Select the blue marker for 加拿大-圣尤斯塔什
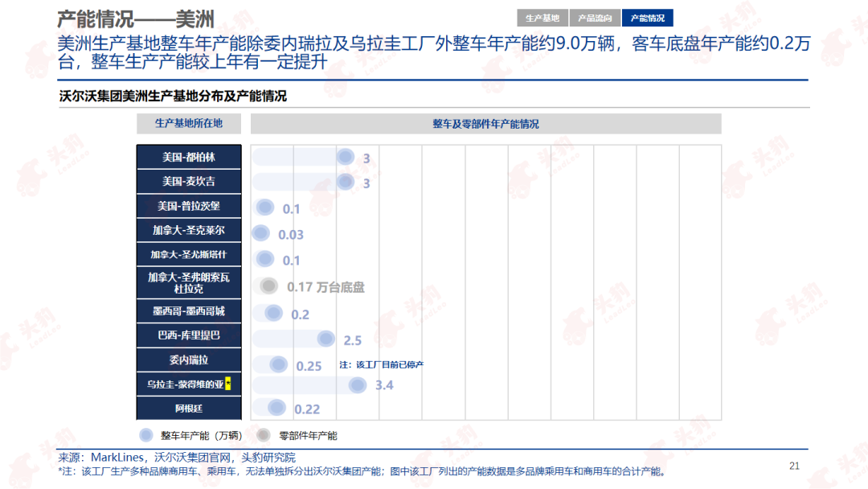The image size is (868, 489). click(265, 259)
